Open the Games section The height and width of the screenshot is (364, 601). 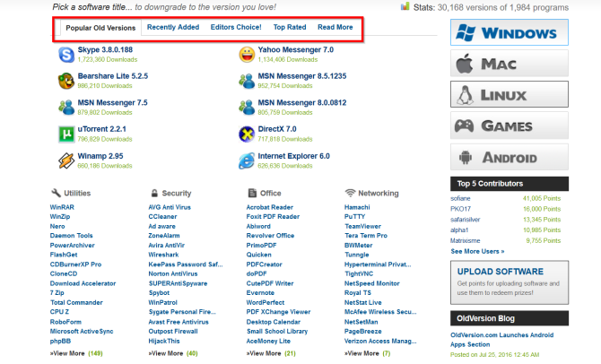pyautogui.click(x=510, y=126)
